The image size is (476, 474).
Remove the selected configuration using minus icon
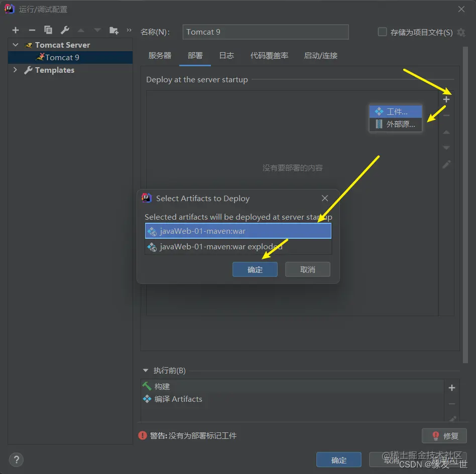(32, 30)
